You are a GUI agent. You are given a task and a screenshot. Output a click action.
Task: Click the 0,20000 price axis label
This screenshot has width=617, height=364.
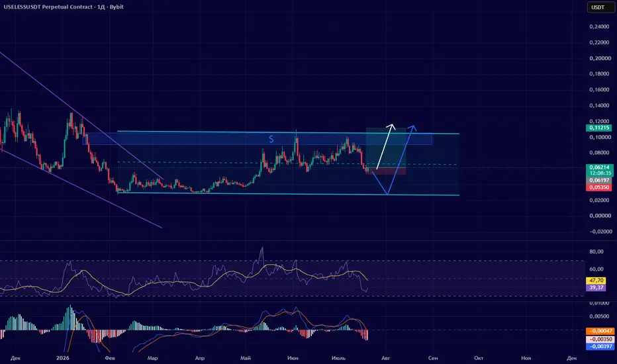600,58
